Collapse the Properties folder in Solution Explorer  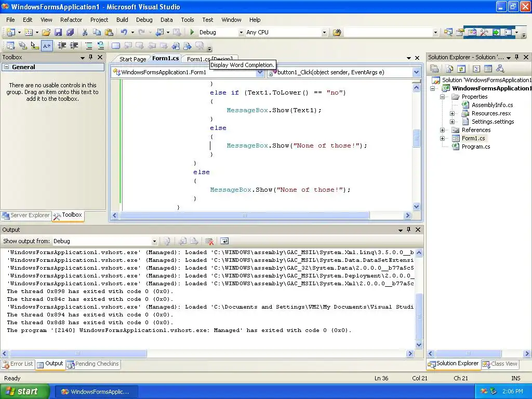click(443, 97)
